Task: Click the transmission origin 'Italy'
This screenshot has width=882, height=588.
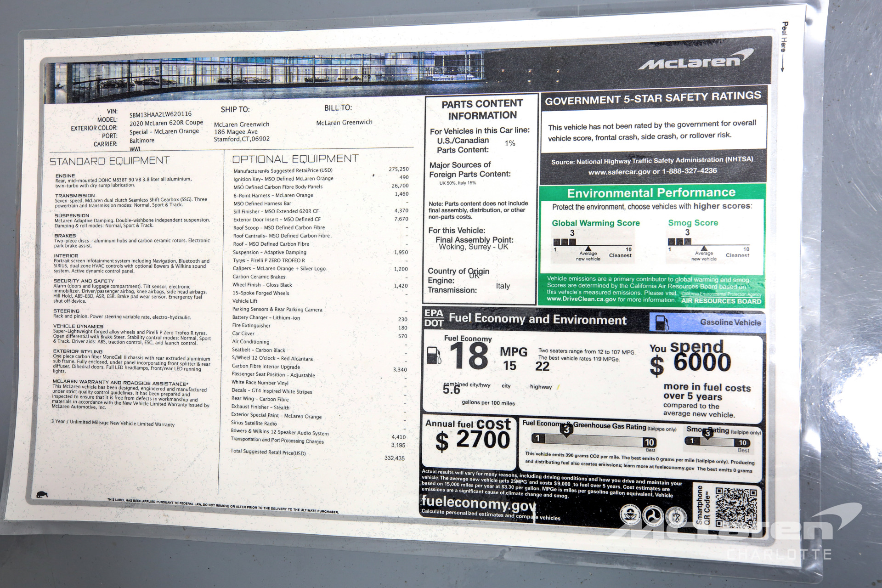Action: point(503,286)
